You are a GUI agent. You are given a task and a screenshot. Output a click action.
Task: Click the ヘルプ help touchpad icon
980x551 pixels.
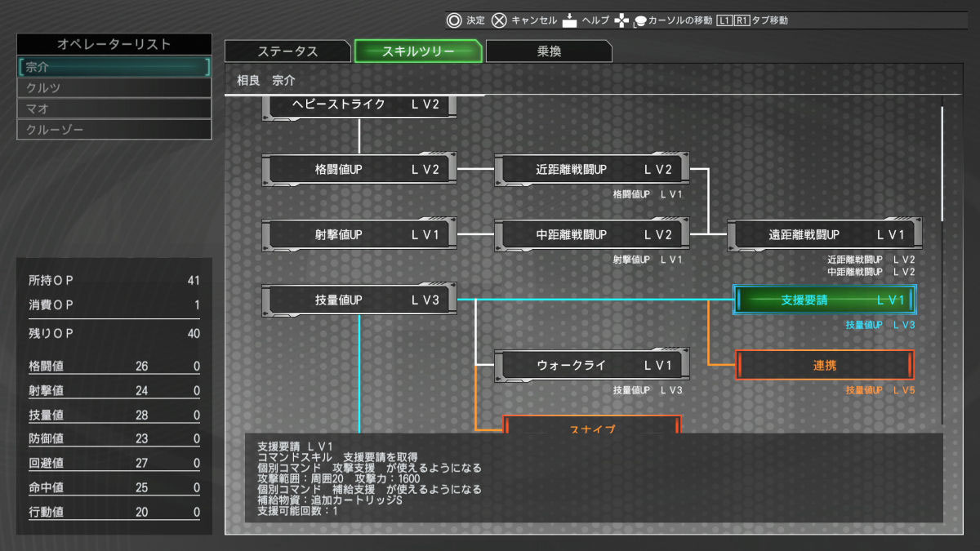coord(571,20)
